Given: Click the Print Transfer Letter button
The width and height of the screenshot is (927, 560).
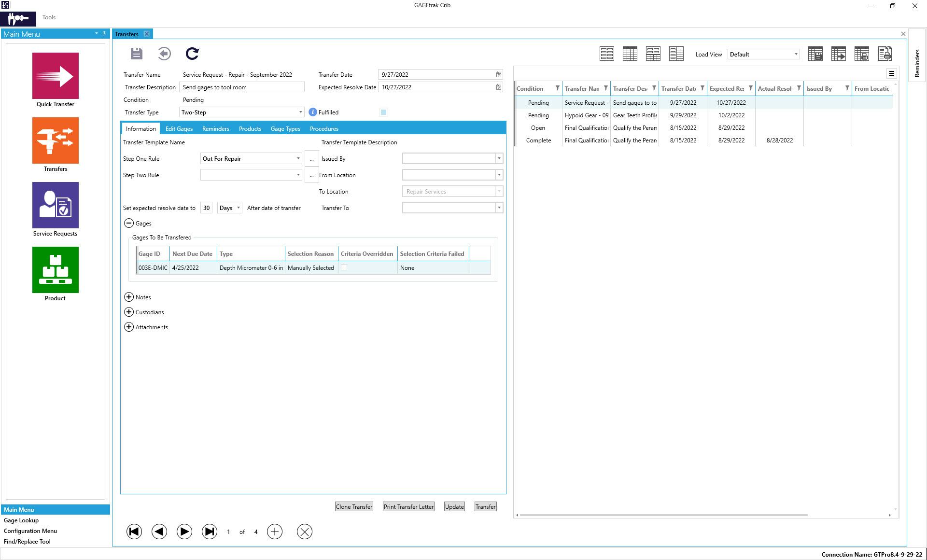Looking at the screenshot, I should (408, 507).
